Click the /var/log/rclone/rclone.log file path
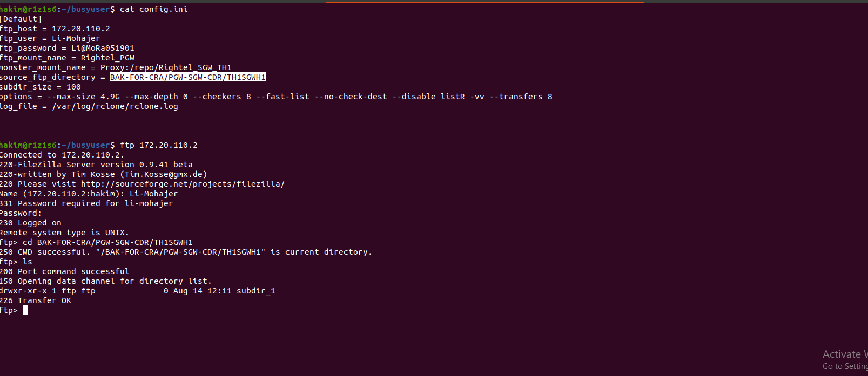 coord(115,106)
